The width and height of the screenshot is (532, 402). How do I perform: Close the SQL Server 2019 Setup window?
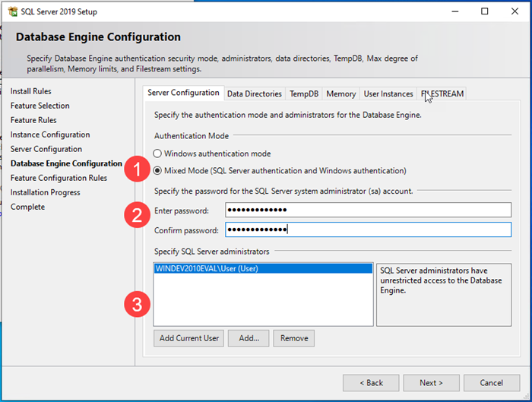(x=515, y=11)
